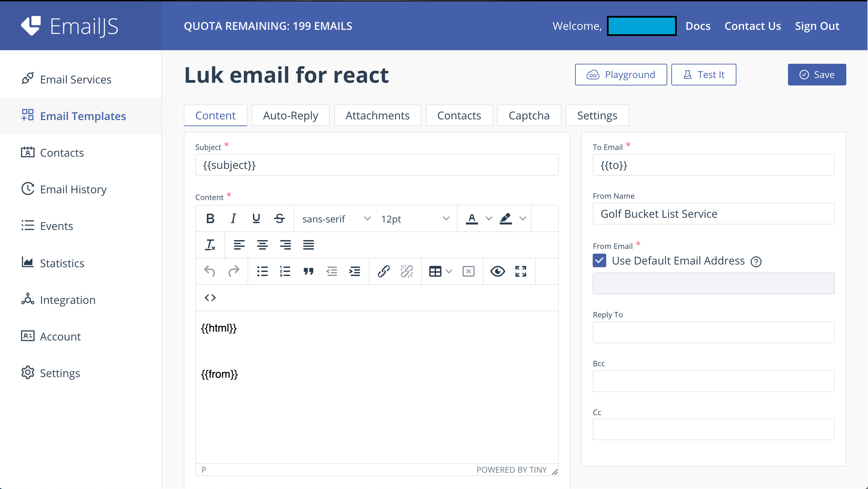Select the blockquote icon
The image size is (868, 489).
tap(308, 271)
